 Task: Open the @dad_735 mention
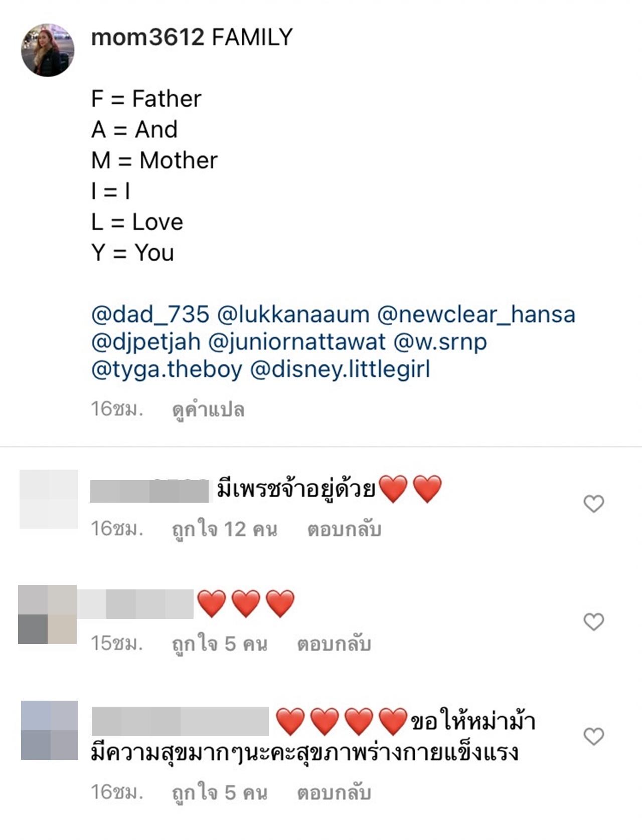[x=150, y=315]
